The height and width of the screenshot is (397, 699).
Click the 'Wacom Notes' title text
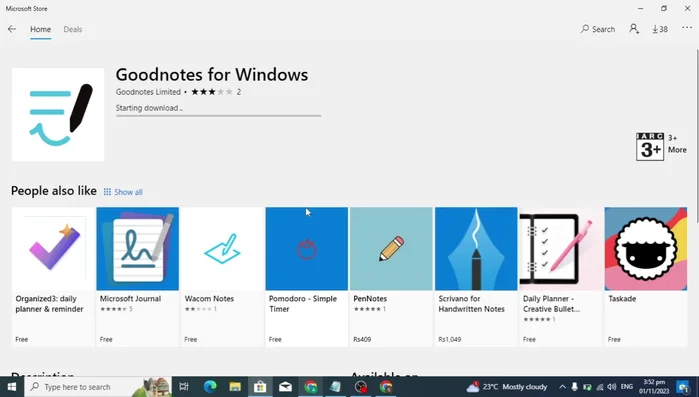coord(209,299)
